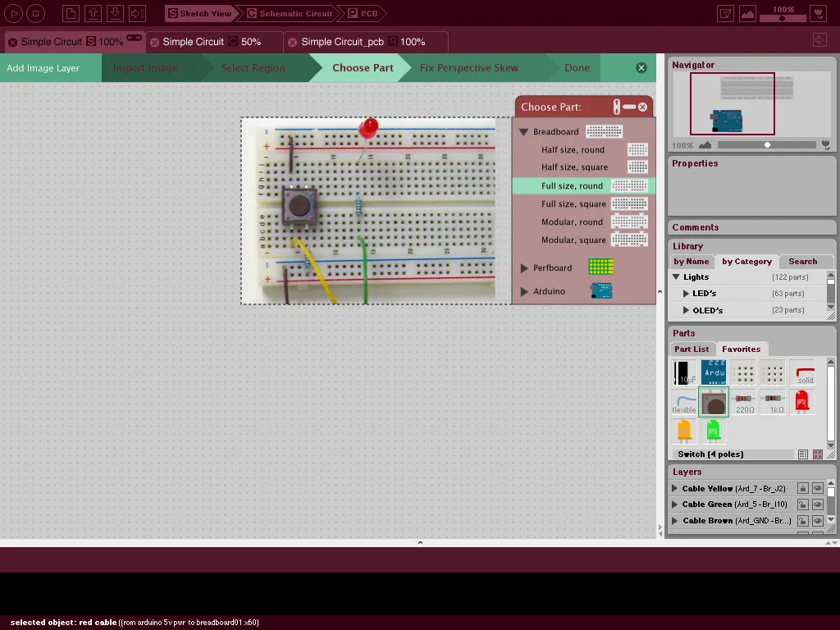This screenshot has width=840, height=630.
Task: Expand the Perfboard category
Action: tap(524, 268)
